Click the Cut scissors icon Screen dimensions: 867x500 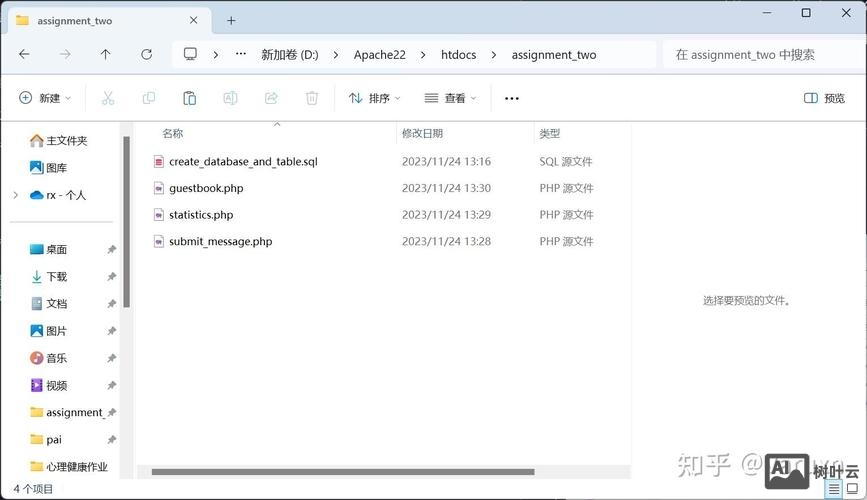tap(108, 98)
